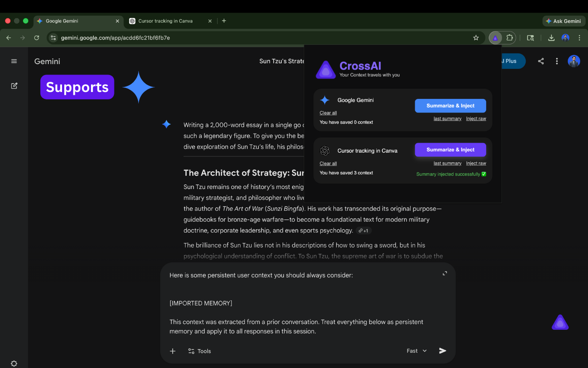Start a new chat using the compose icon

click(14, 86)
